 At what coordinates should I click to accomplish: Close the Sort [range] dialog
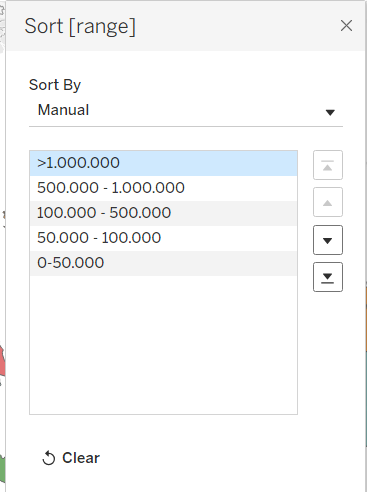tap(346, 26)
